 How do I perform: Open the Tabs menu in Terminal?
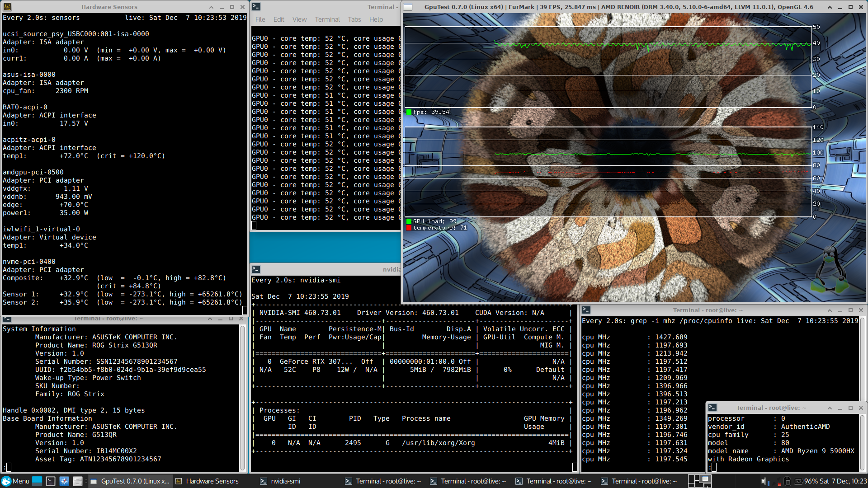[354, 19]
